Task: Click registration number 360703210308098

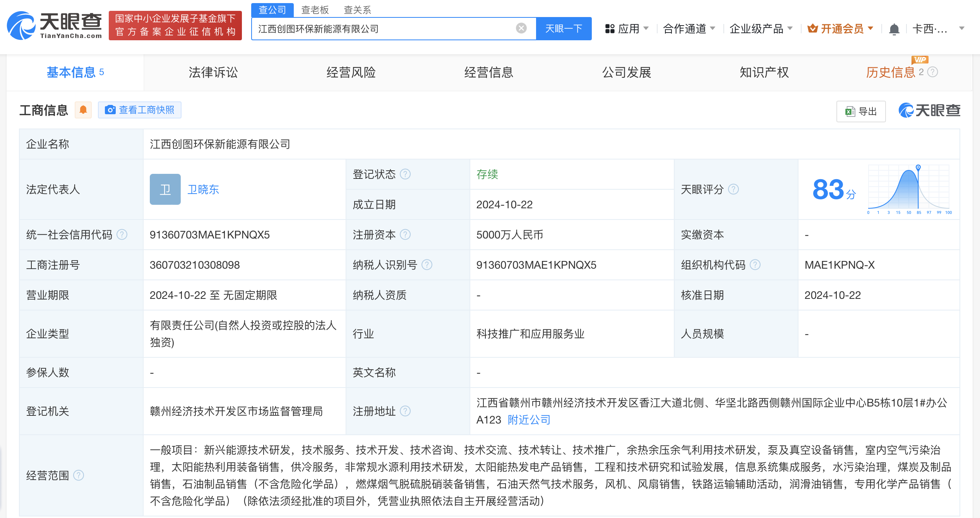Action: [195, 265]
